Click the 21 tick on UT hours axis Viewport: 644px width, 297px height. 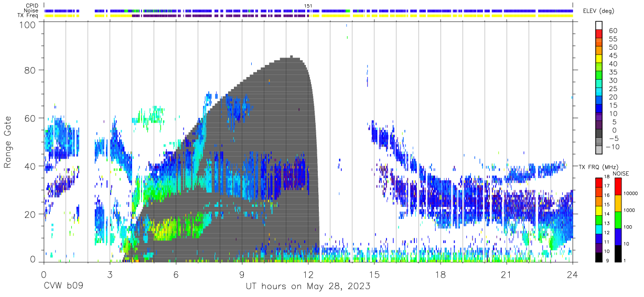(x=506, y=274)
